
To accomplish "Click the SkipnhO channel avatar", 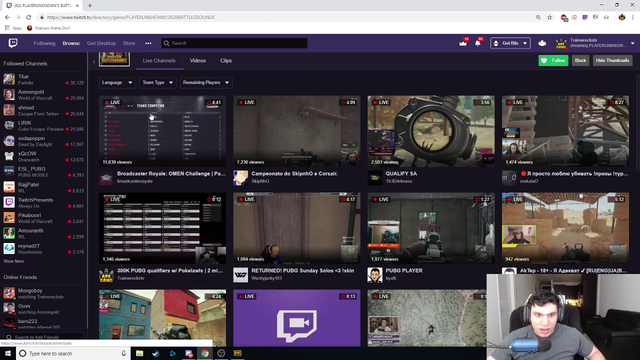I will pos(240,178).
